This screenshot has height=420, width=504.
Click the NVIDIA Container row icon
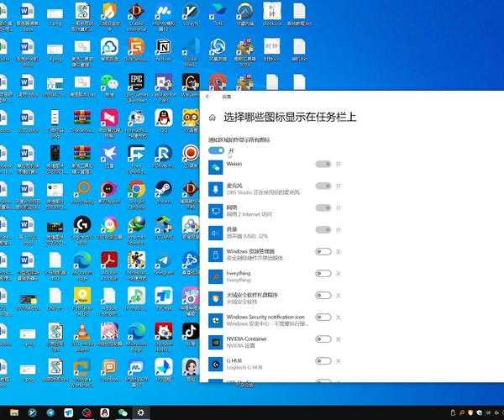tap(215, 343)
